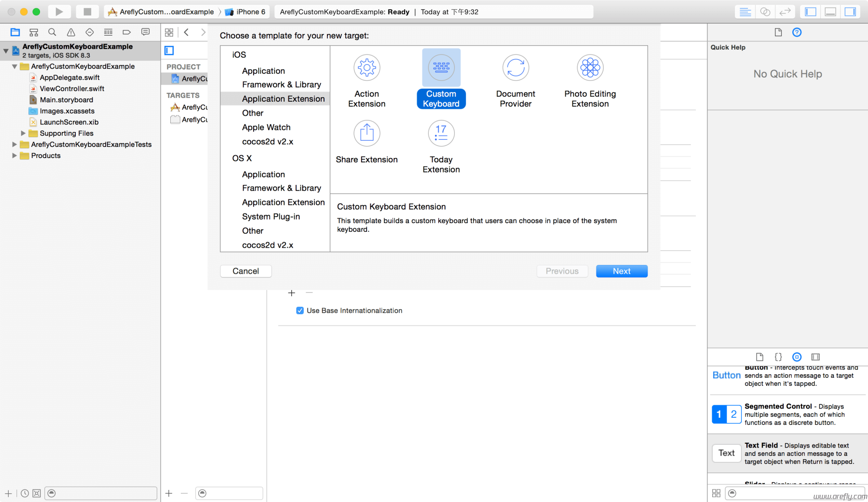Image resolution: width=868 pixels, height=502 pixels.
Task: Expand the Products group
Action: 14,155
